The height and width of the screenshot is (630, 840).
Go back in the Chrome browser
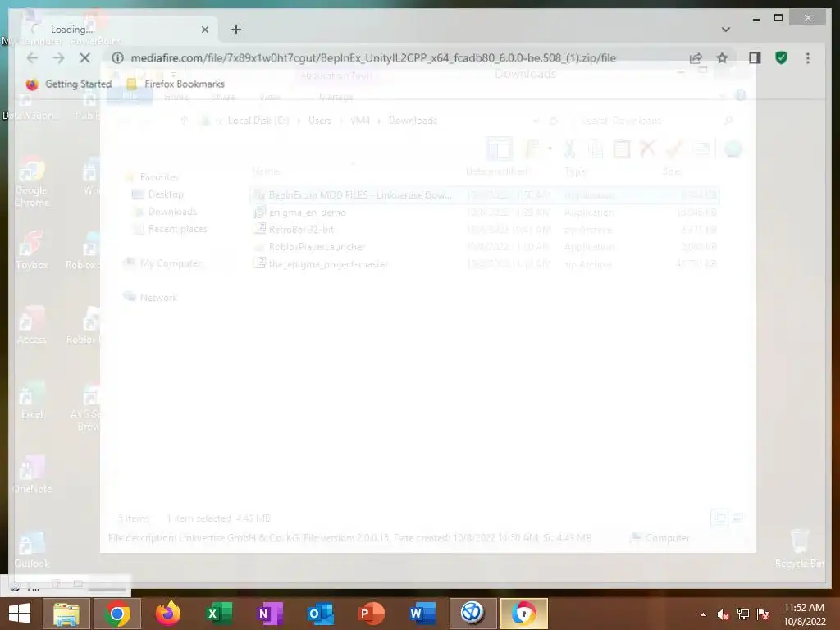[32, 58]
